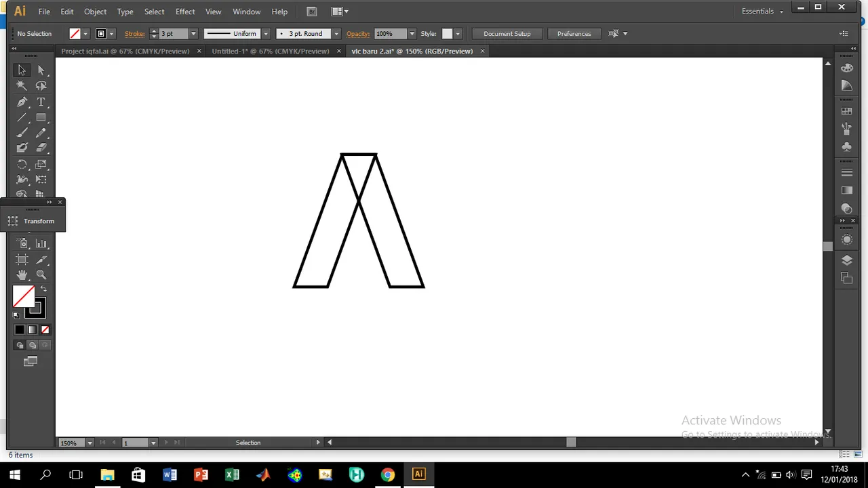868x488 pixels.
Task: Open the Object menu
Action: click(95, 12)
